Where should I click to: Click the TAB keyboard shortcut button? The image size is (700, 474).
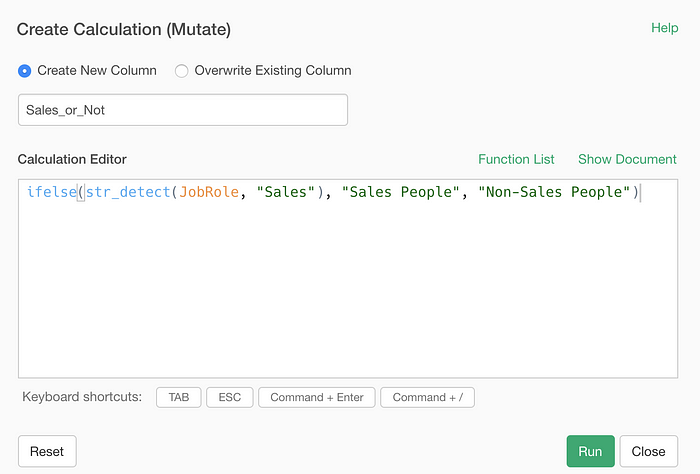point(179,397)
